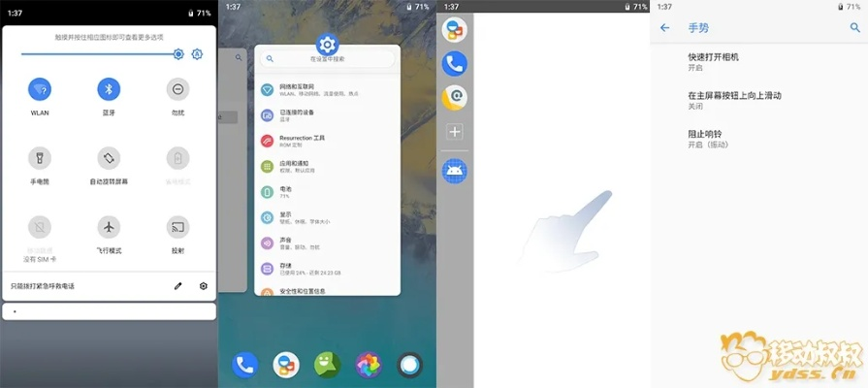The height and width of the screenshot is (388, 868).
Task: Click the magnifier in Settings search bar
Action: (271, 58)
